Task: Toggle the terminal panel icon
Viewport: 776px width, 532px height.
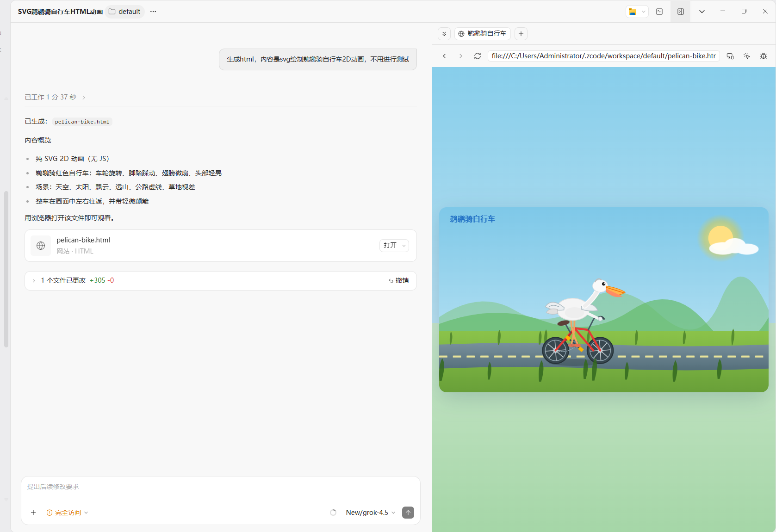Action: point(659,12)
